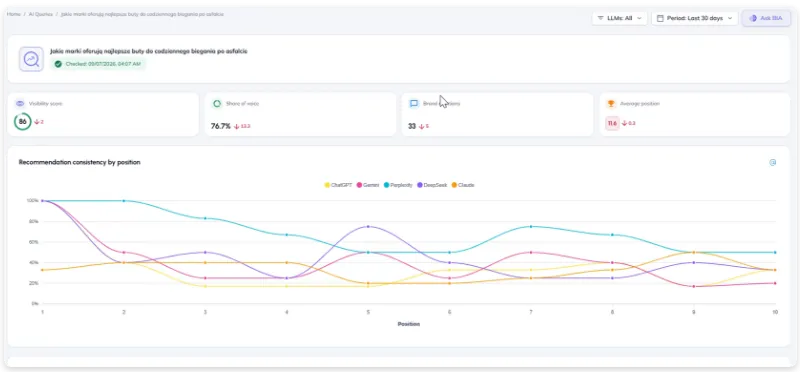This screenshot has height=372, width=800.
Task: Click the bold query title text
Action: [x=149, y=52]
